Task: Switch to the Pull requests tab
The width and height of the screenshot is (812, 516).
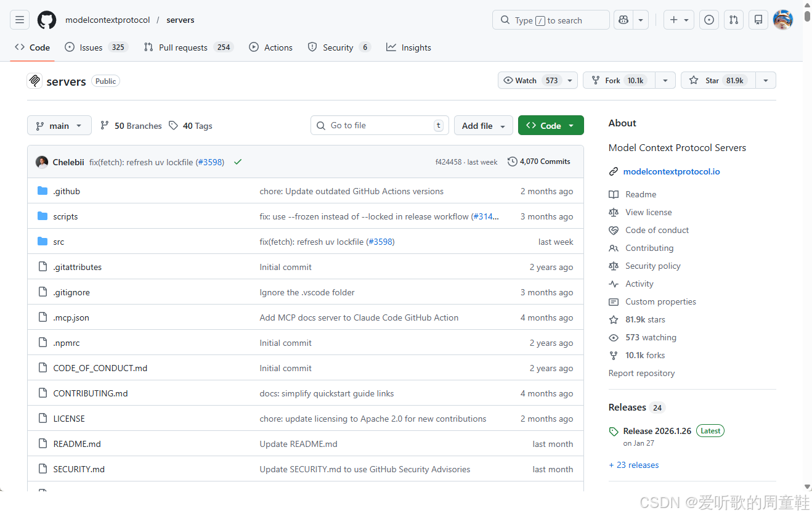Action: pyautogui.click(x=189, y=47)
